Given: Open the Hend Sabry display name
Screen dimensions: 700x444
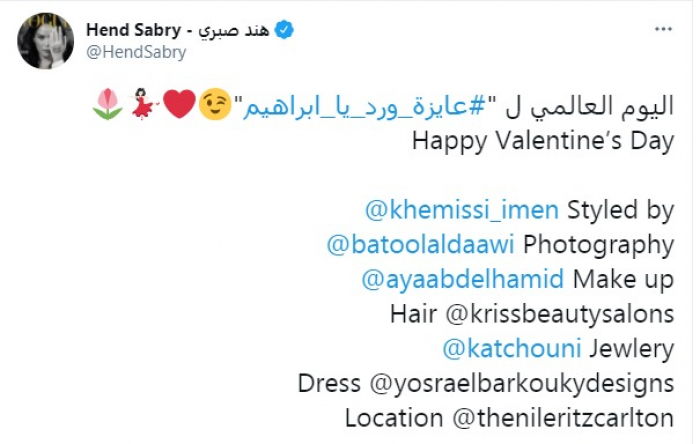Looking at the screenshot, I should pyautogui.click(x=183, y=31).
